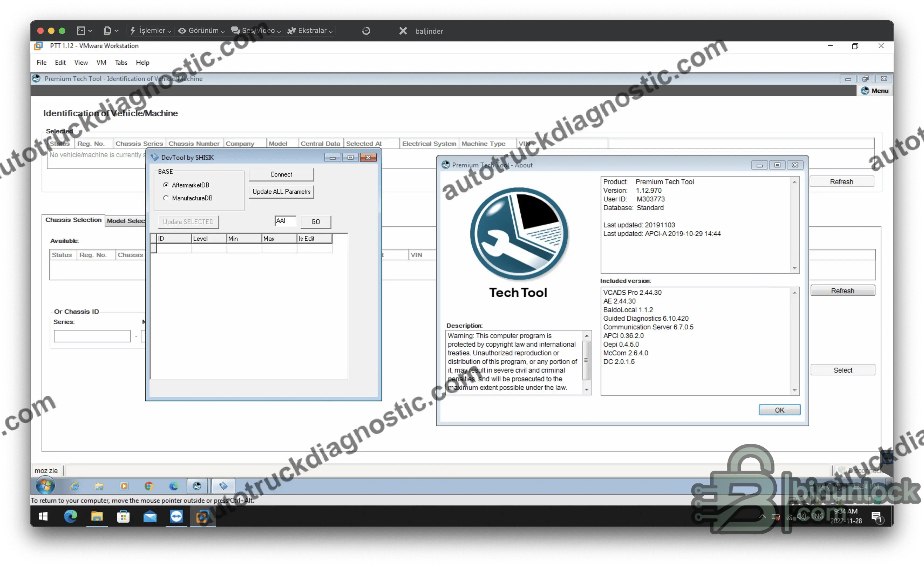Click the Level column header in DevTool grid
This screenshot has width=924, height=567.
coord(209,238)
